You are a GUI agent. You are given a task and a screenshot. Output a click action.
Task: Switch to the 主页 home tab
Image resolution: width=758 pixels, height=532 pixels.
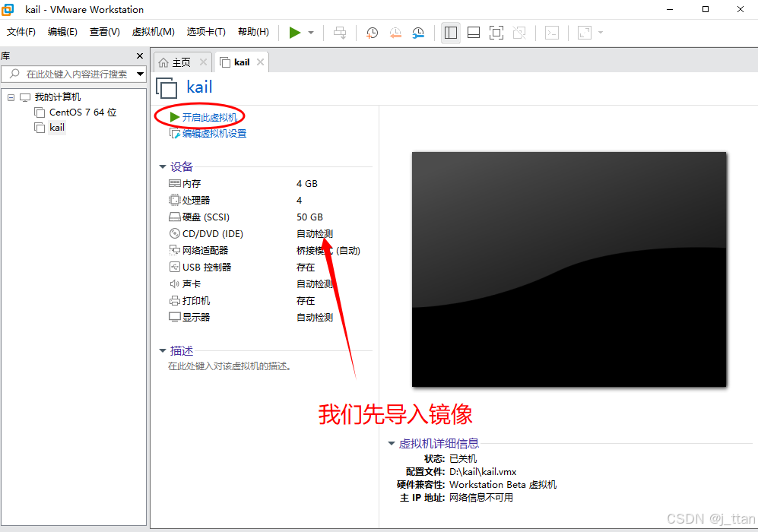tap(182, 62)
